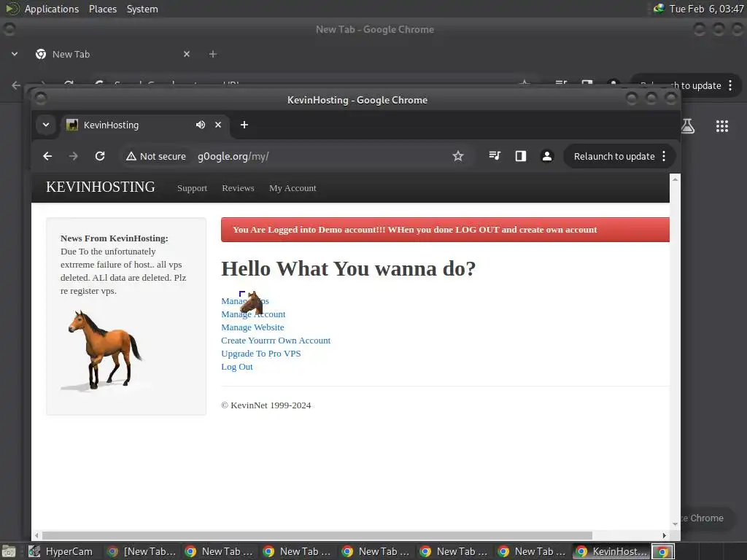Open the Support nav link
The width and height of the screenshot is (747, 560).
pyautogui.click(x=192, y=188)
